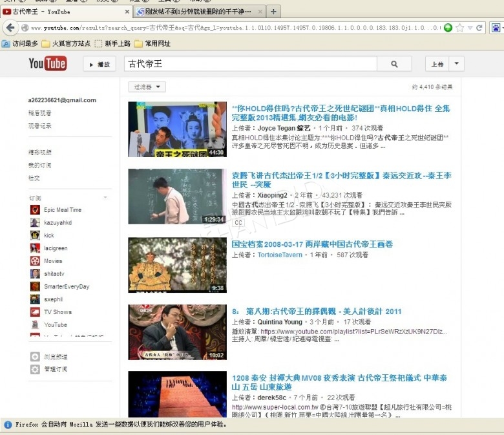Click the Movies film reel icon
The width and height of the screenshot is (504, 435).
[x=35, y=260]
